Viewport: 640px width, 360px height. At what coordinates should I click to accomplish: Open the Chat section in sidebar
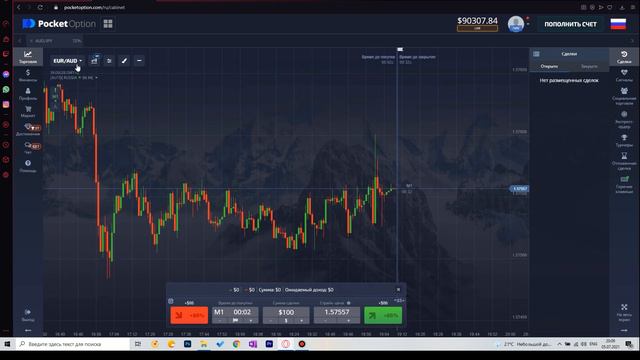click(28, 147)
